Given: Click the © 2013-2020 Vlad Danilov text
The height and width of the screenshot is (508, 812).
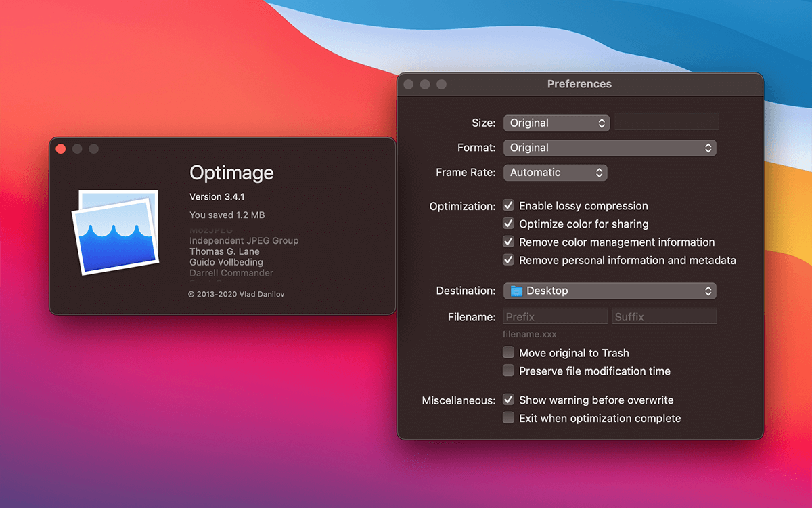Looking at the screenshot, I should (237, 295).
